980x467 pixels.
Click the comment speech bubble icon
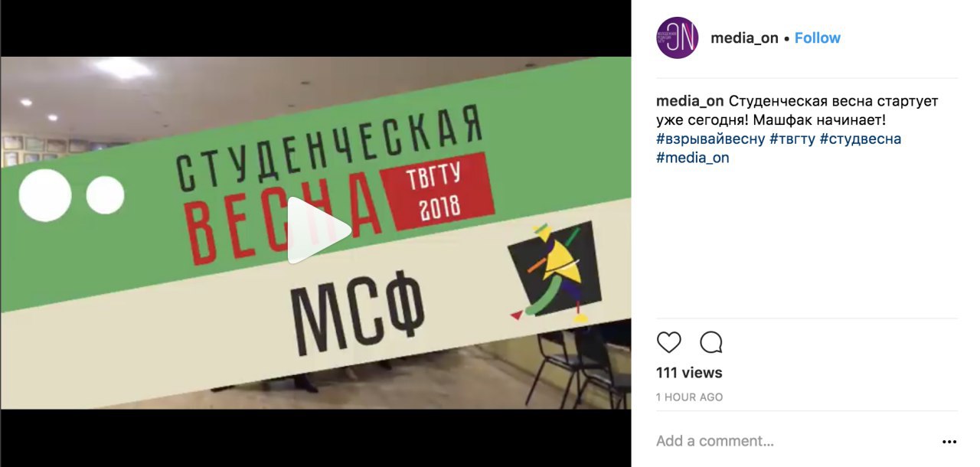(711, 342)
